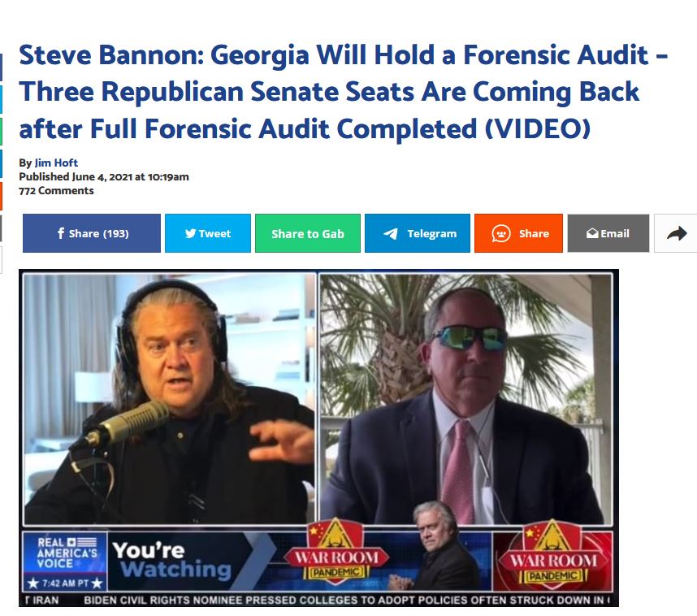Viewport: 697px width, 616px height.
Task: Click the red War Room Pandemic logo
Action: (553, 557)
